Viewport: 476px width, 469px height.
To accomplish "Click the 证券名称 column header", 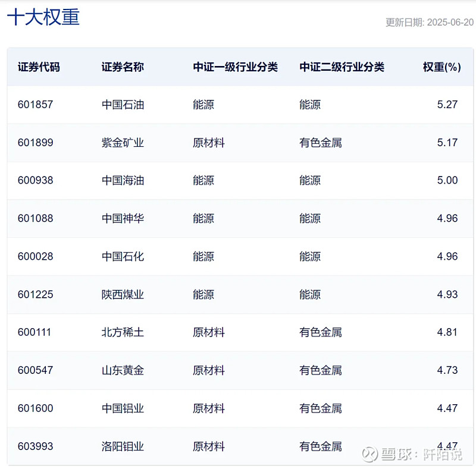I will [x=123, y=67].
